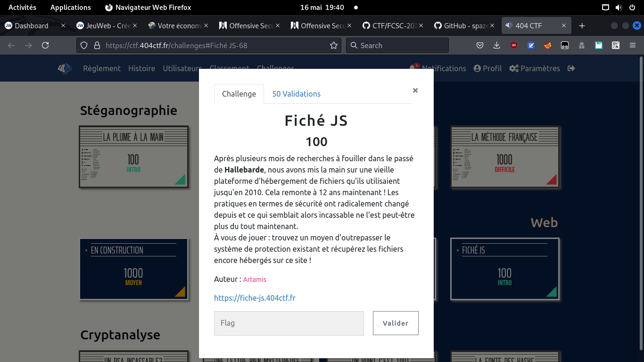Viewport: 644px width, 362px height.
Task: Switch to the Votre économie tab
Action: point(178,25)
